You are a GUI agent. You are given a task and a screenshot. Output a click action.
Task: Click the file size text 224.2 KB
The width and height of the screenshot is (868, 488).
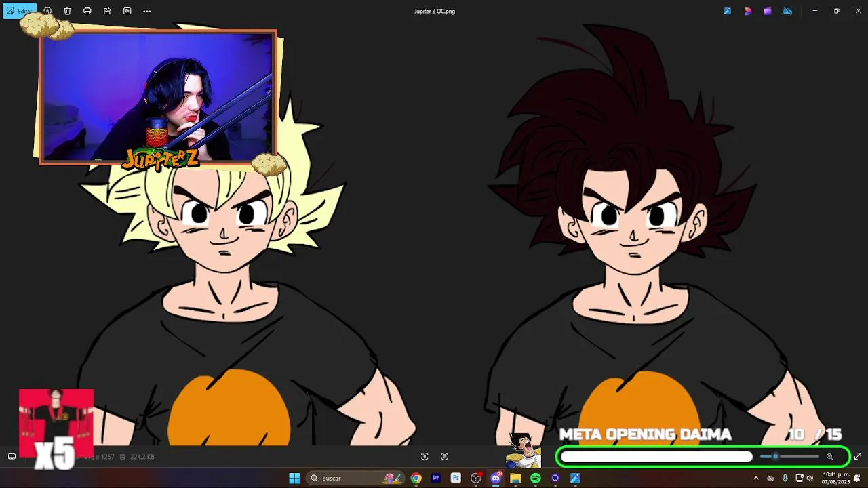click(142, 457)
